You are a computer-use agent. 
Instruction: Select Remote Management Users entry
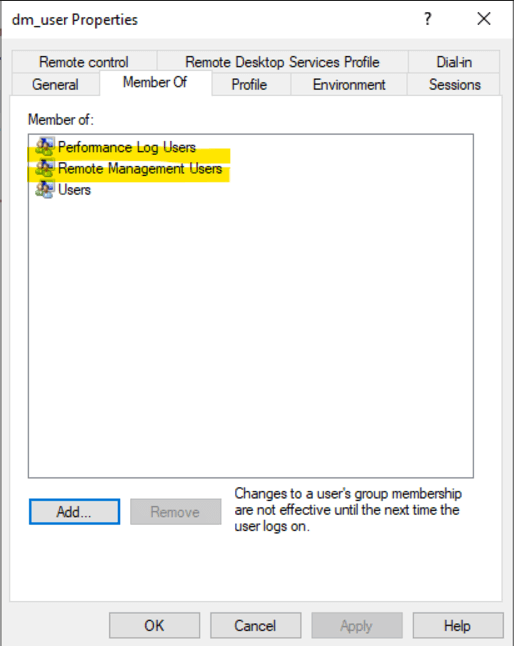coord(140,169)
